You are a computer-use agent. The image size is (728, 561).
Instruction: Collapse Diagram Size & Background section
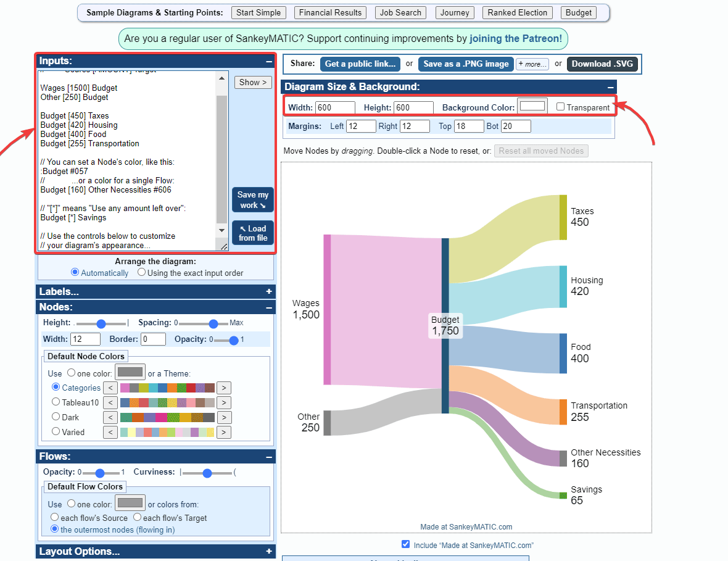click(x=610, y=87)
